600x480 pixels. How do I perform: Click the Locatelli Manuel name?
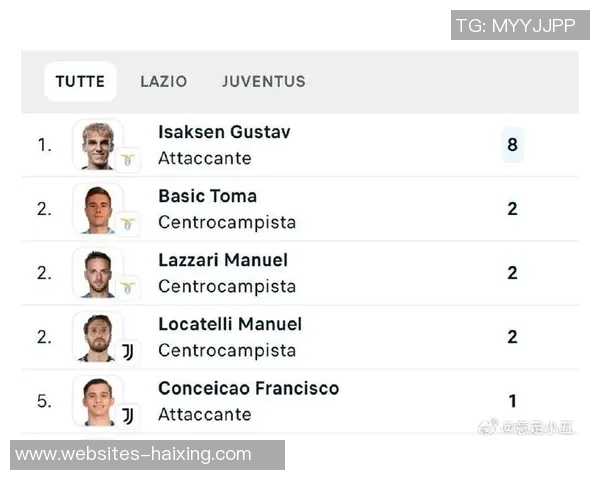point(230,324)
